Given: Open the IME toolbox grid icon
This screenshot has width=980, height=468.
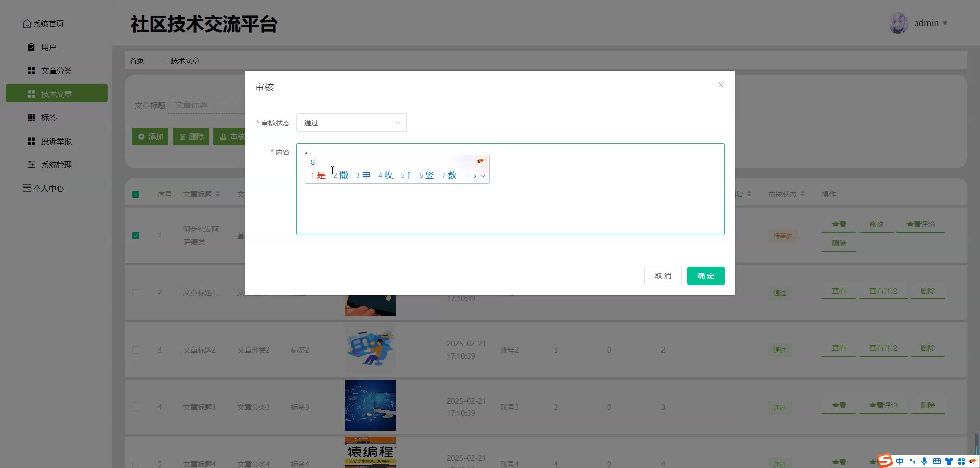Looking at the screenshot, I should [x=961, y=461].
